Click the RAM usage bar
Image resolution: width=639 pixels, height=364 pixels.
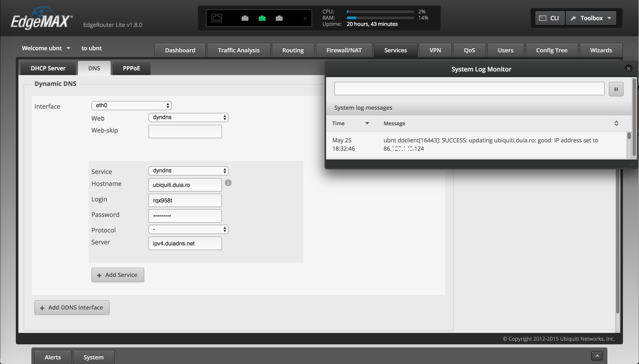(x=380, y=18)
